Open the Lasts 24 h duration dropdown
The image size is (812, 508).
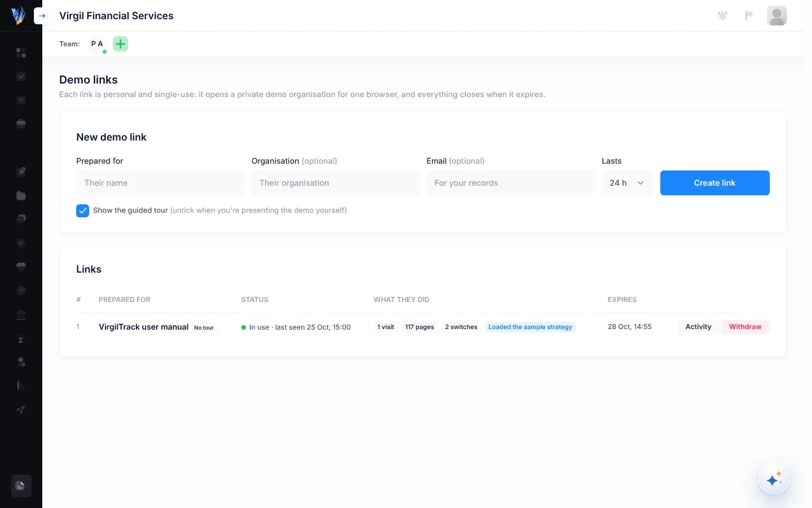pos(627,183)
